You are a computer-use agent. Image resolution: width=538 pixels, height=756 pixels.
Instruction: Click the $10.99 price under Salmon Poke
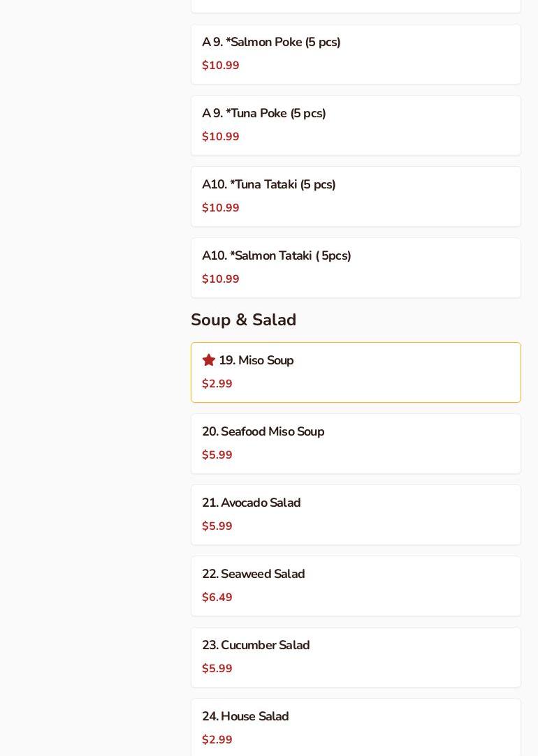pyautogui.click(x=221, y=66)
